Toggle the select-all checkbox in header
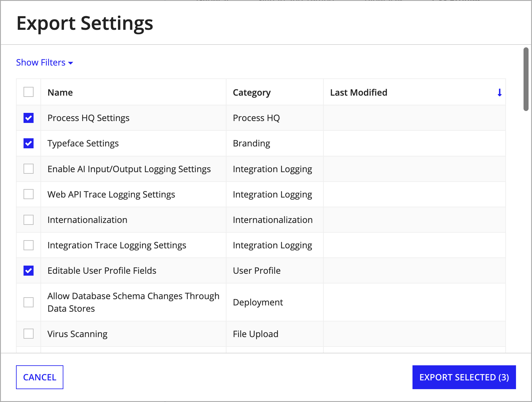The image size is (532, 402). coord(29,92)
